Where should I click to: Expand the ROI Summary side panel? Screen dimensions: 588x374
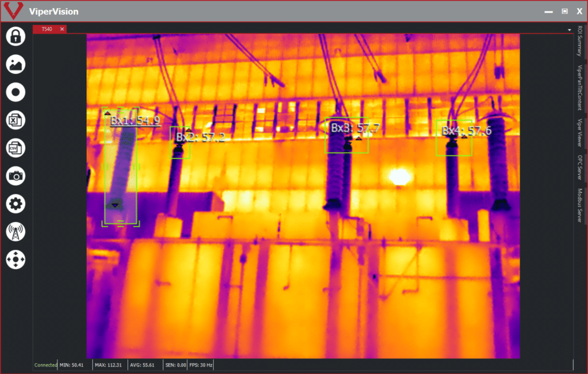580,41
